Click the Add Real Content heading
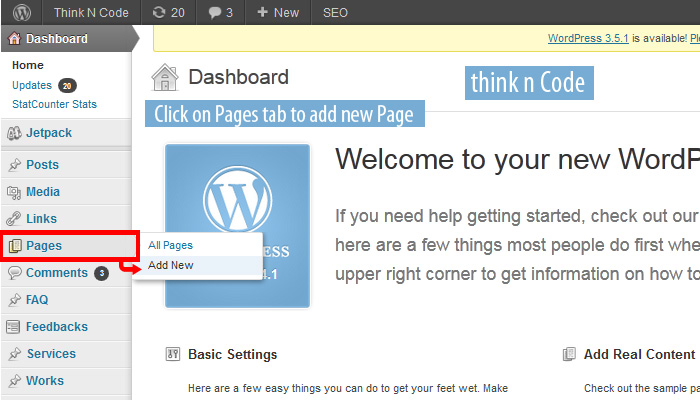 tap(639, 354)
